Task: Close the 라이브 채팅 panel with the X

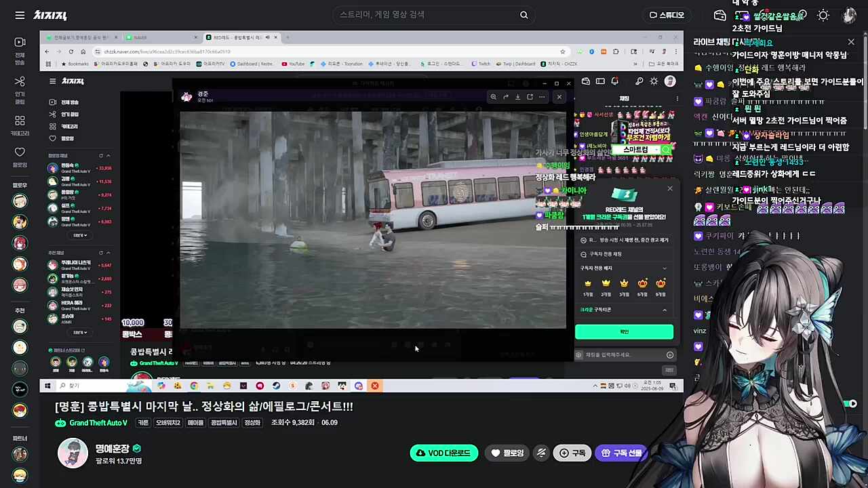Action: [x=851, y=42]
